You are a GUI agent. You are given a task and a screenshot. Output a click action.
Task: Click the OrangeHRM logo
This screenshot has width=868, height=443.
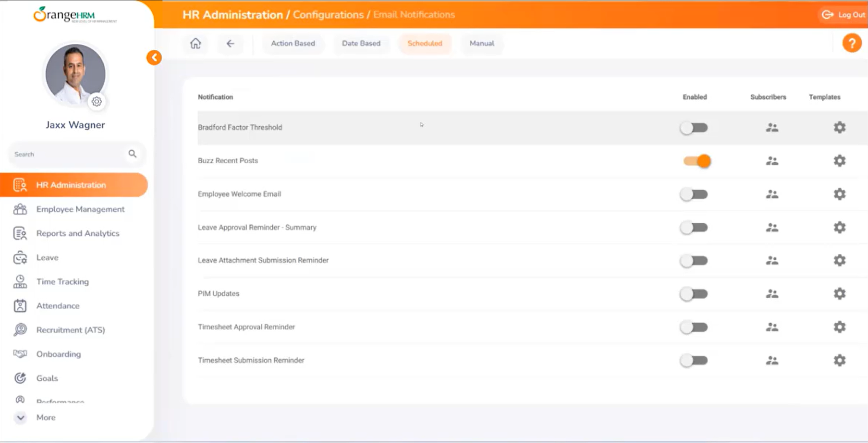point(74,15)
